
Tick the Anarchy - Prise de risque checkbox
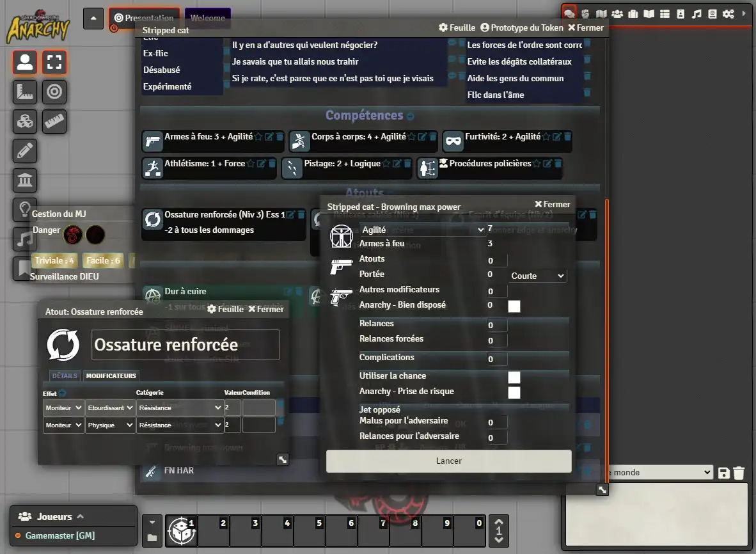(x=514, y=393)
